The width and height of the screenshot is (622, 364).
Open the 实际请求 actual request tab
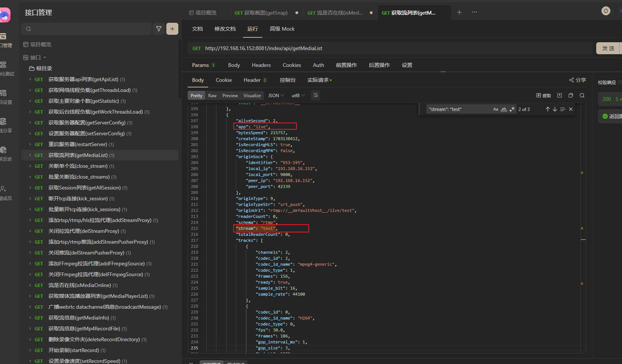[319, 80]
